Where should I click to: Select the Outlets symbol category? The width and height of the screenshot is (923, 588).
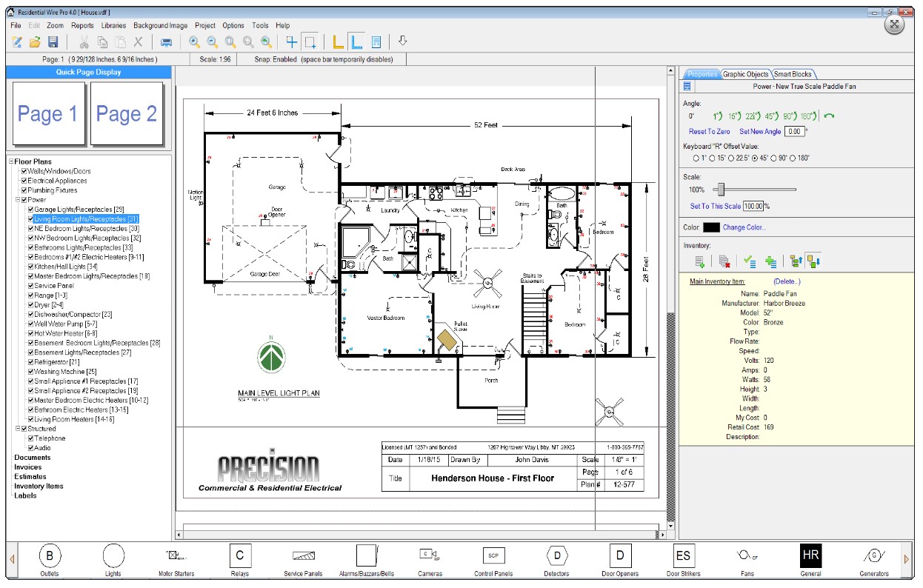pos(50,559)
